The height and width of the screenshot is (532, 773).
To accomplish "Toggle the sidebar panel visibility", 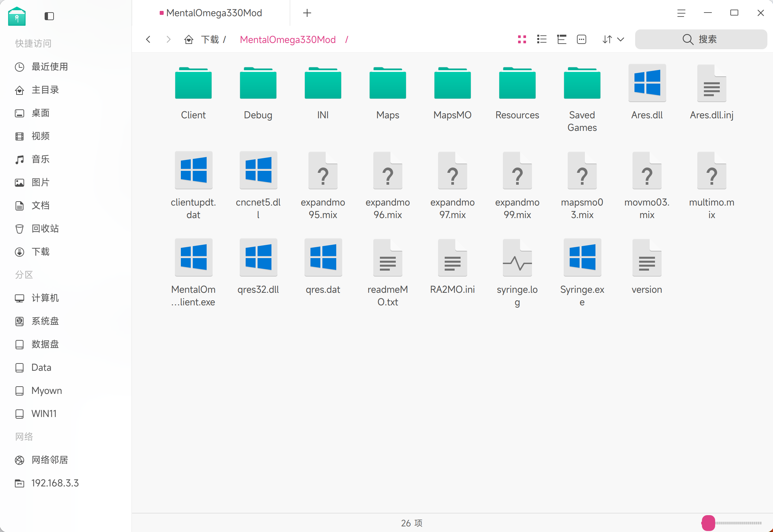I will (x=49, y=16).
